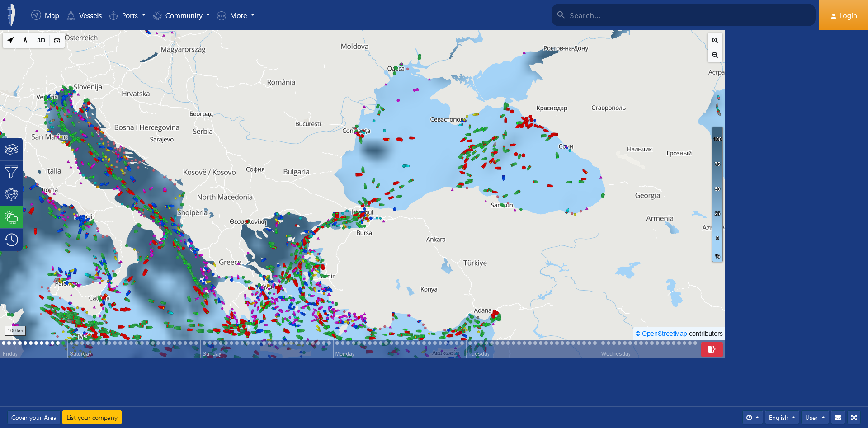Click the Moldova country label
868x428 pixels.
click(x=354, y=46)
